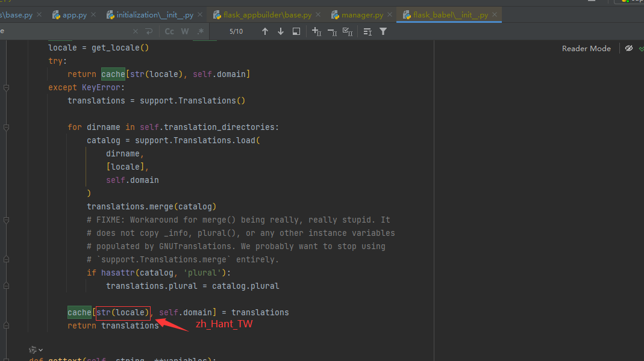Unselect occurrence icon in search bar
This screenshot has height=361, width=644.
point(332,31)
